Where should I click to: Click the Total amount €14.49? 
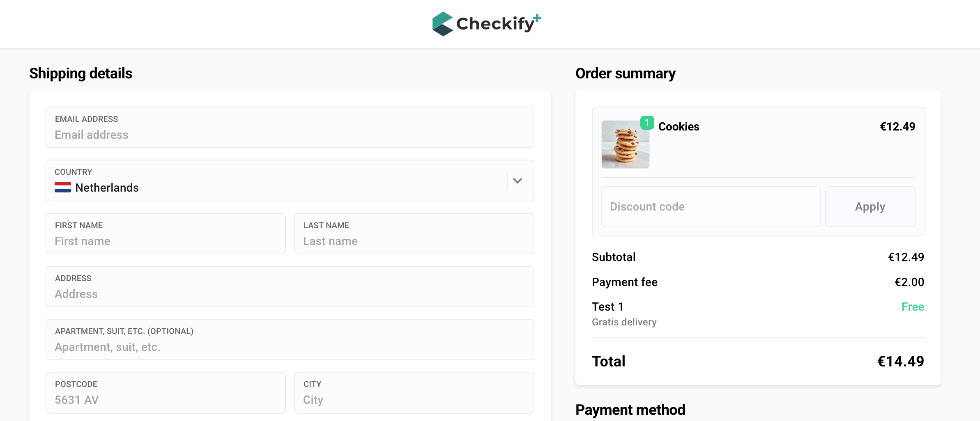point(900,362)
